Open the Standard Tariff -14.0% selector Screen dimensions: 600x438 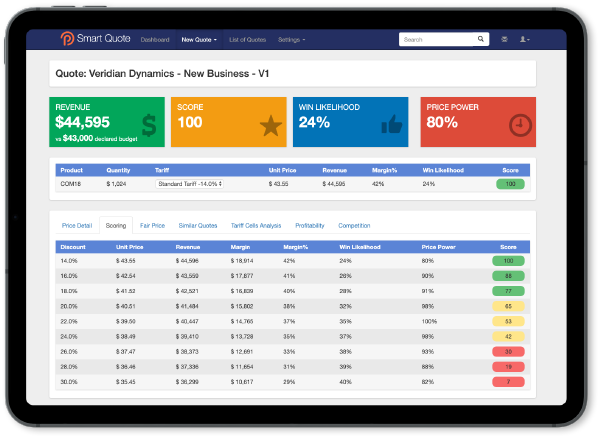click(189, 184)
